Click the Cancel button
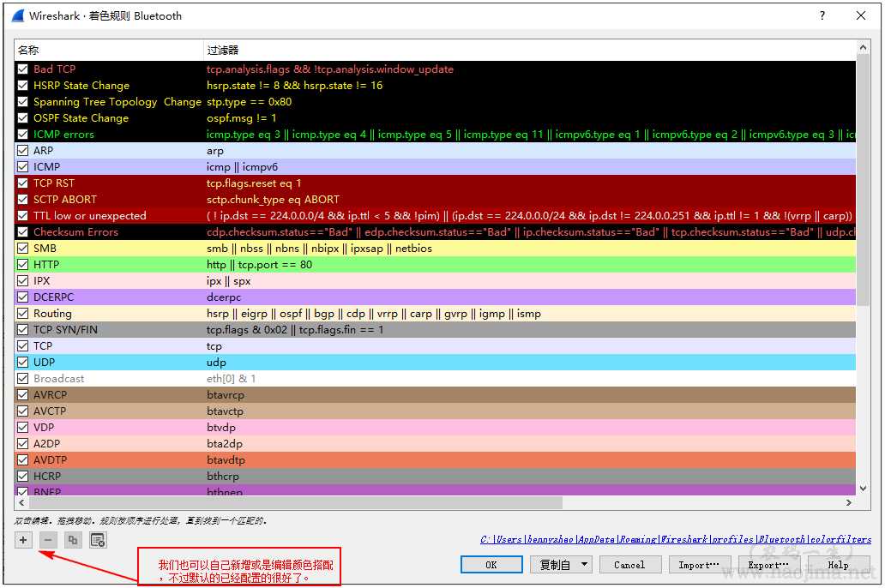The height and width of the screenshot is (588, 885). 629,564
